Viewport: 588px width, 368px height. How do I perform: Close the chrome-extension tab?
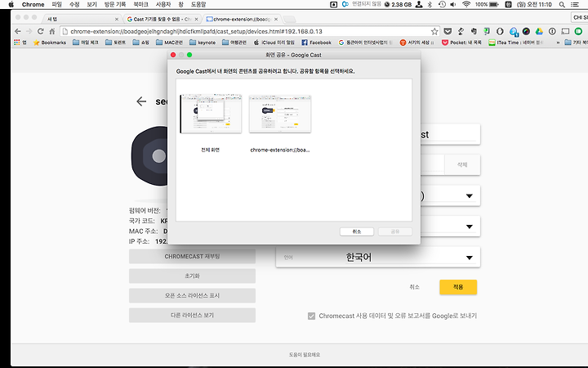pyautogui.click(x=276, y=19)
